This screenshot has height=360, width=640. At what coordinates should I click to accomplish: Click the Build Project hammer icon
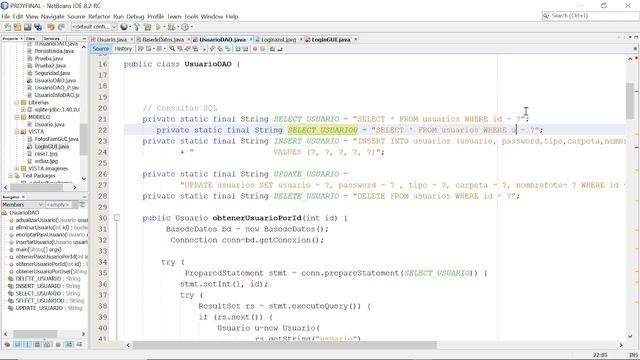(136, 27)
